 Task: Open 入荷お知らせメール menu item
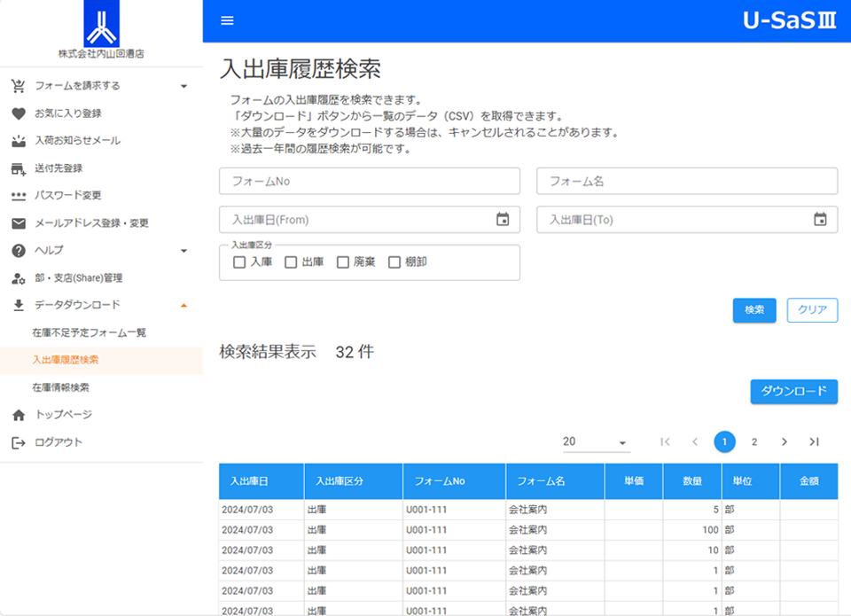(101, 141)
